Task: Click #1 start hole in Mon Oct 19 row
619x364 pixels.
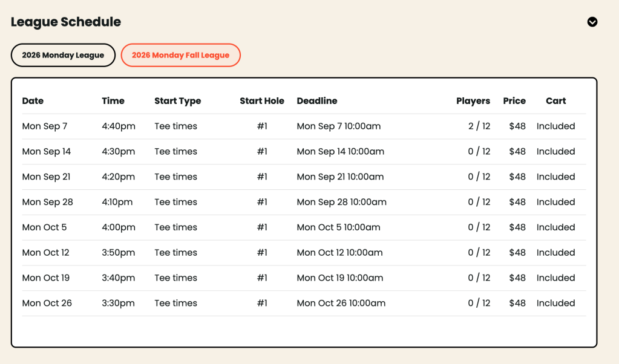Action: (262, 278)
